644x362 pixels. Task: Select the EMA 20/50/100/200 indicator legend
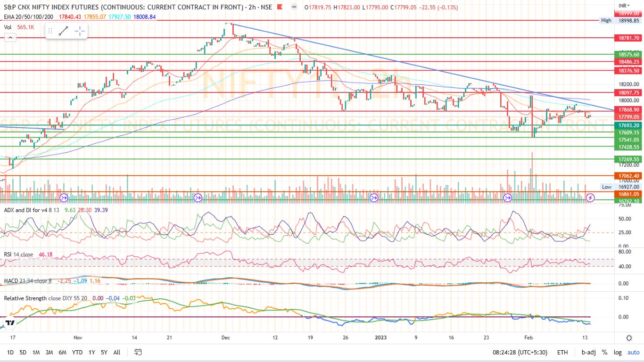[29, 16]
